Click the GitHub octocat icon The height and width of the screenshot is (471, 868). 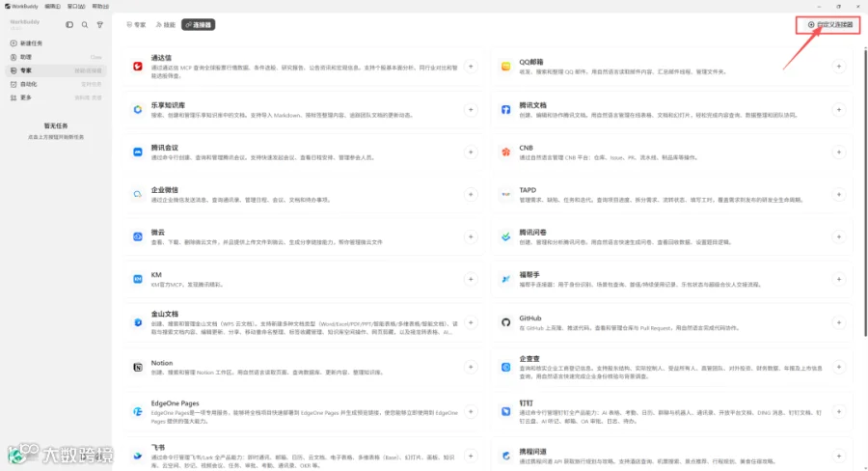[x=506, y=322]
